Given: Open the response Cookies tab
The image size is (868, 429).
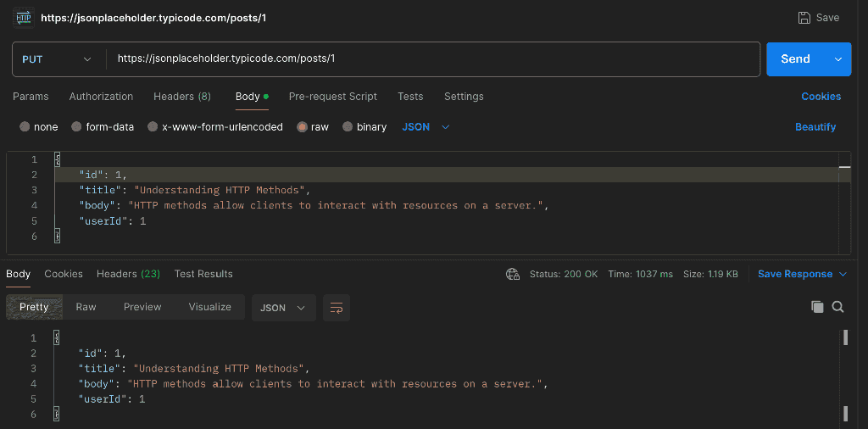Looking at the screenshot, I should click(x=64, y=274).
